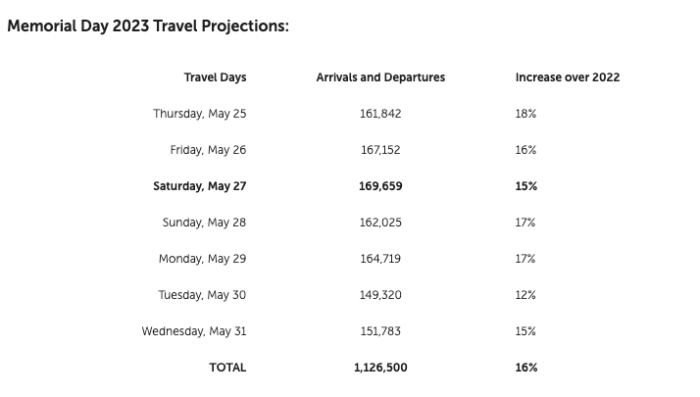Select the Sunday, May 28 row label
The width and height of the screenshot is (700, 397).
pyautogui.click(x=204, y=222)
